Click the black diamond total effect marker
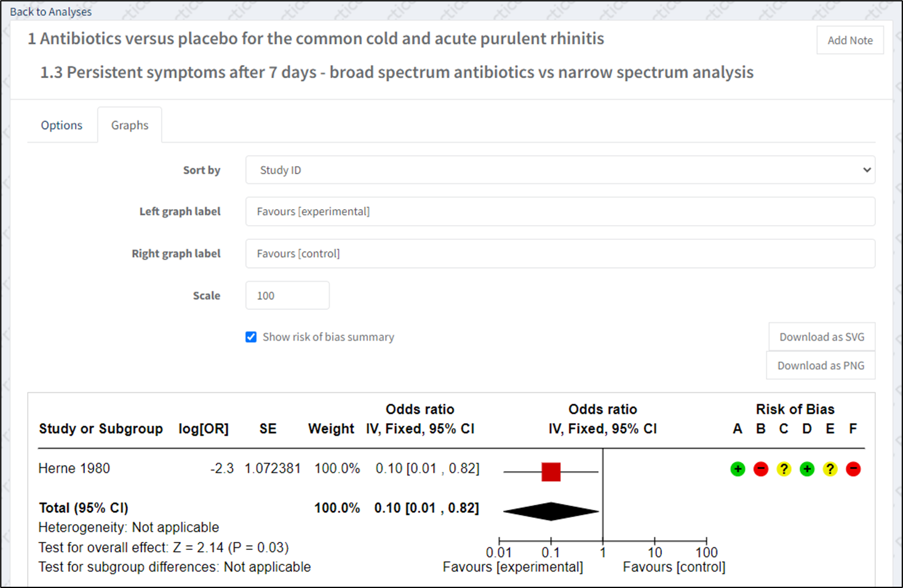The image size is (903, 588). [551, 511]
